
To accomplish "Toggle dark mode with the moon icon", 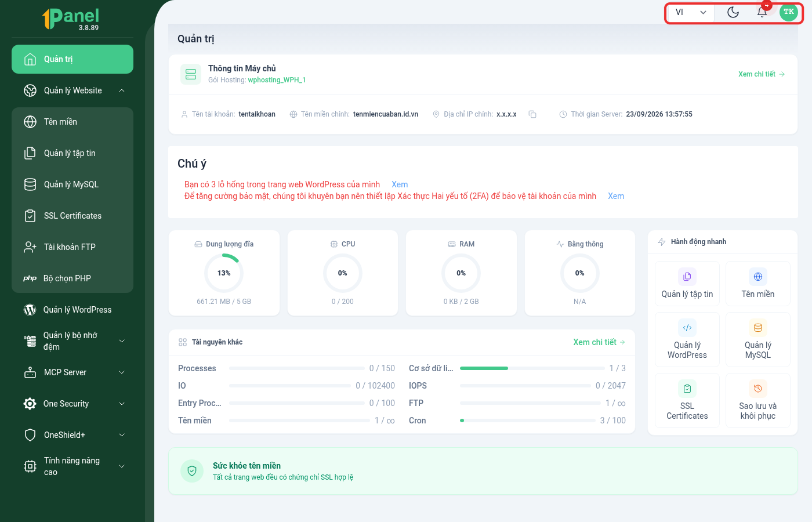I will click(733, 12).
